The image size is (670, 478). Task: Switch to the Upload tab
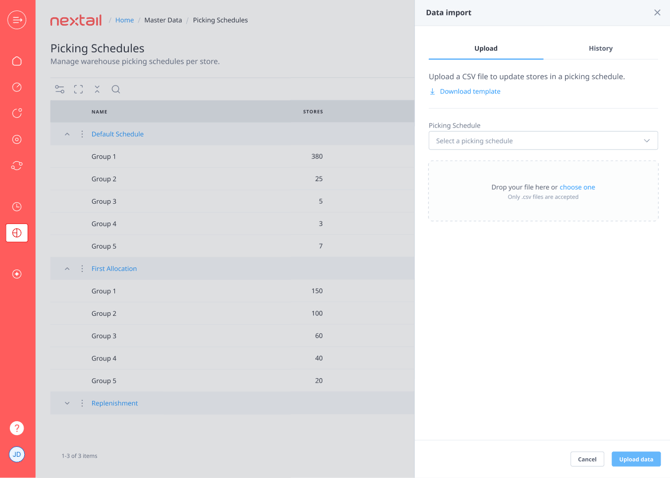pyautogui.click(x=486, y=48)
